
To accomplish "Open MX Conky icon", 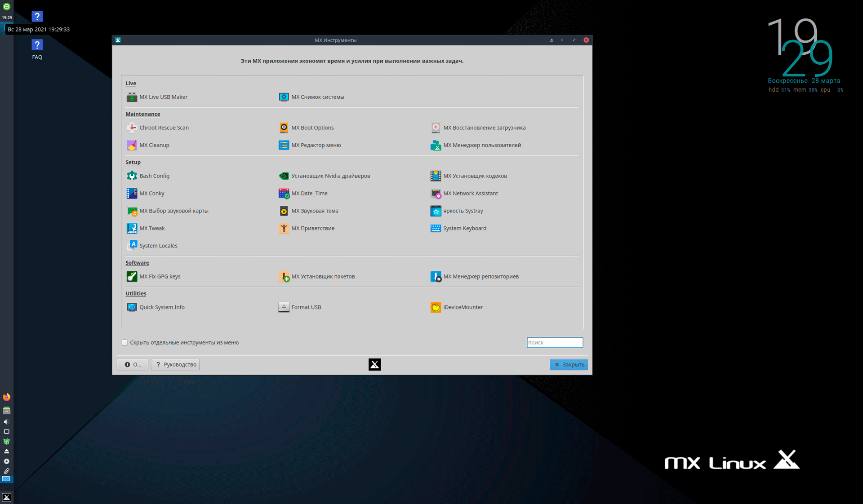I will pyautogui.click(x=132, y=194).
